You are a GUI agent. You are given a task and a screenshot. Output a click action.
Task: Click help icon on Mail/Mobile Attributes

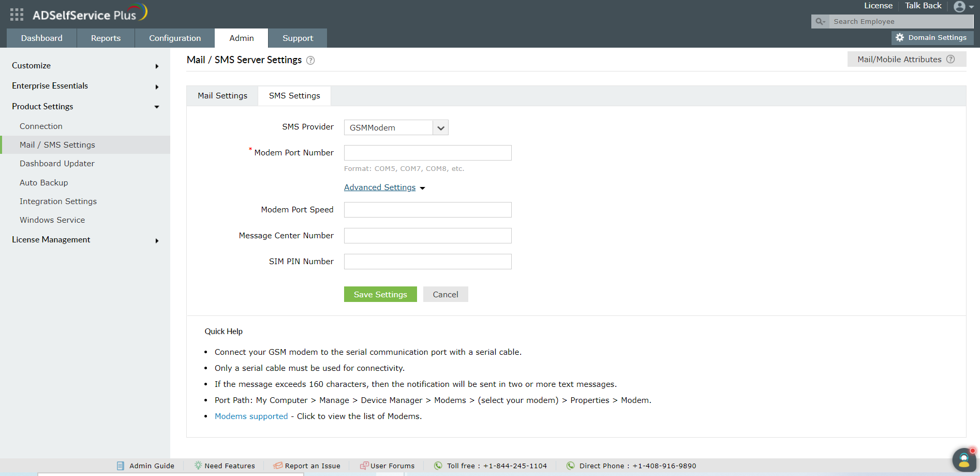[951, 59]
